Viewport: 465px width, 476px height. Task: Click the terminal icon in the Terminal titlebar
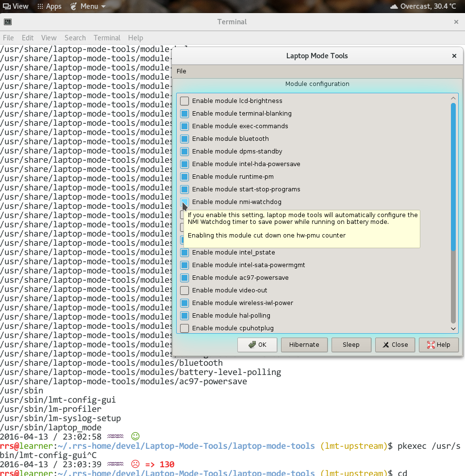pos(8,22)
